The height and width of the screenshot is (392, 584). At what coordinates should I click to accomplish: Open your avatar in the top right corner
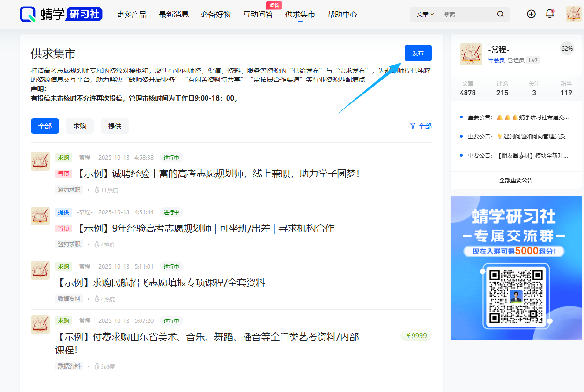pos(573,14)
